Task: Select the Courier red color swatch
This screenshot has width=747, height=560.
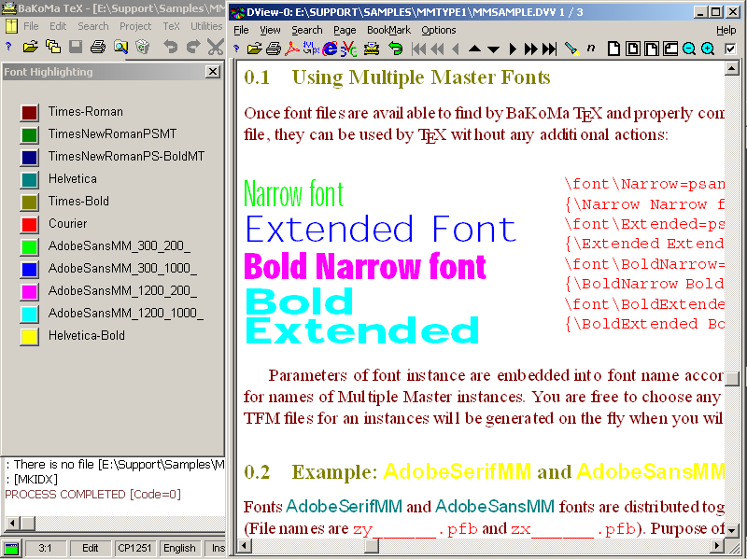Action: [29, 224]
